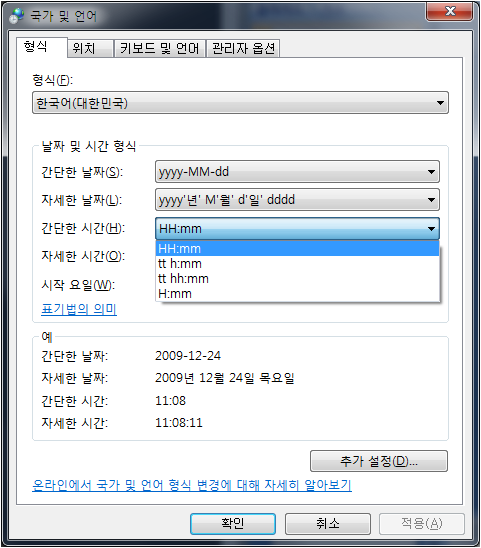This screenshot has width=481, height=548.
Task: Click the example date 2009-12-24
Action: click(188, 356)
